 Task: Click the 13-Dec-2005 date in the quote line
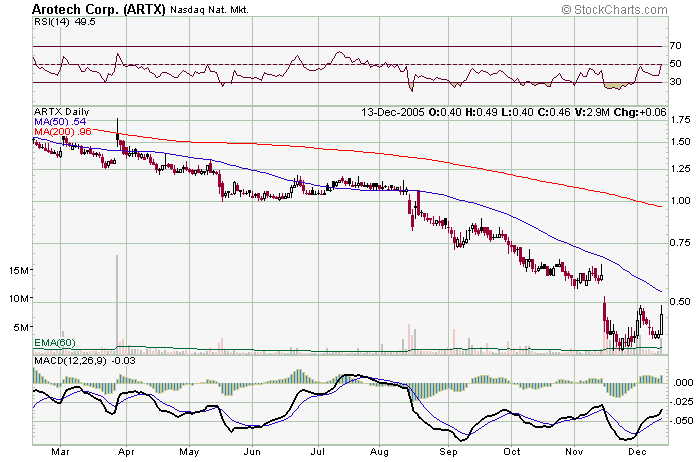[x=393, y=112]
